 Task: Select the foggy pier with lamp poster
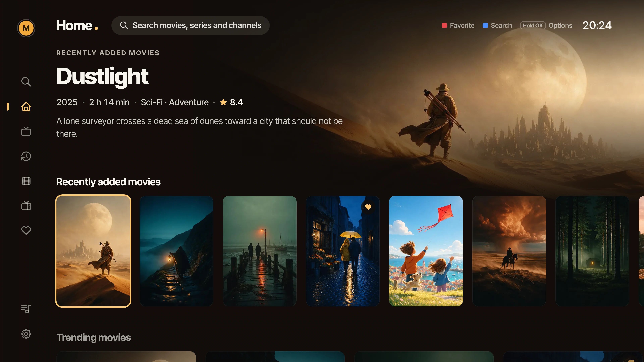[259, 251]
